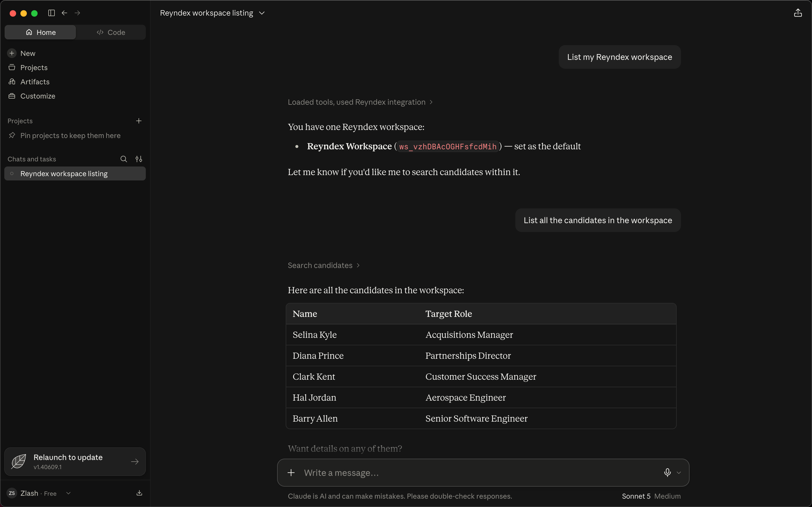Screen dimensions: 812x507
Task: Open the voice options chevron beside microphone
Action: (x=679, y=473)
